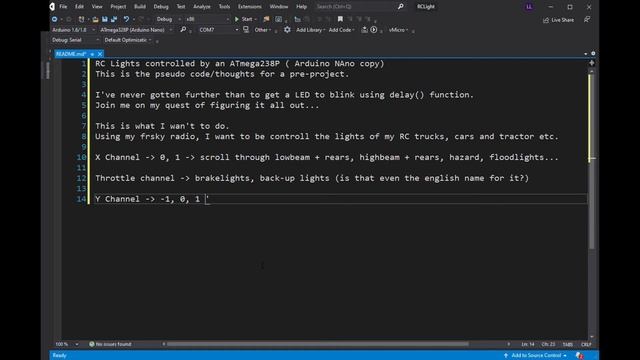The height and width of the screenshot is (360, 640).
Task: Open the Project menu
Action: point(118,7)
